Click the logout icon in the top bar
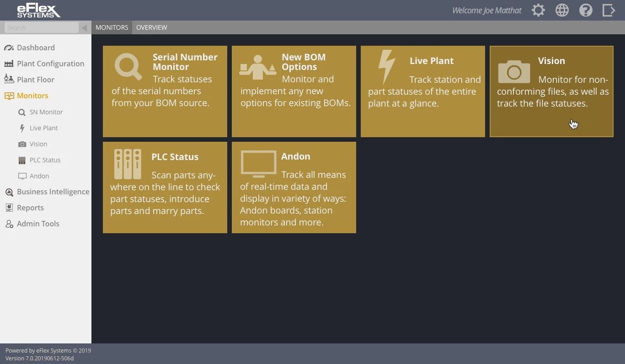Viewport: 625px width, 364px height. coord(609,10)
